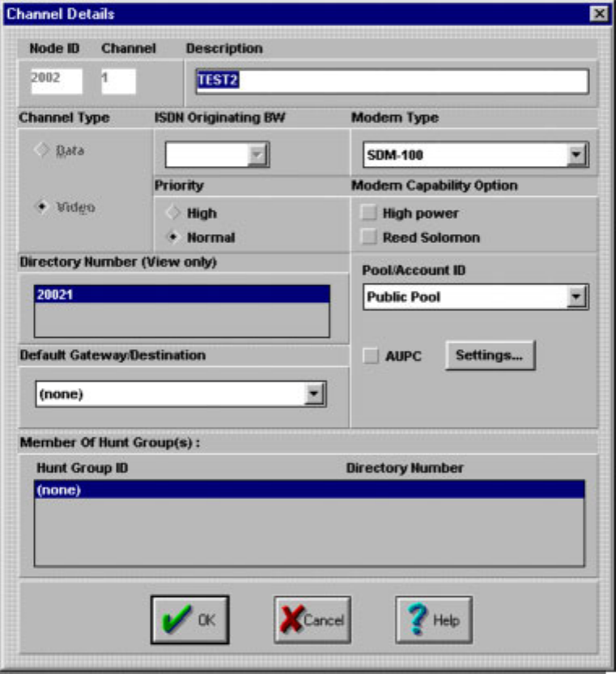Open Help with the question mark button
Screen dimensions: 616x674
click(433, 621)
